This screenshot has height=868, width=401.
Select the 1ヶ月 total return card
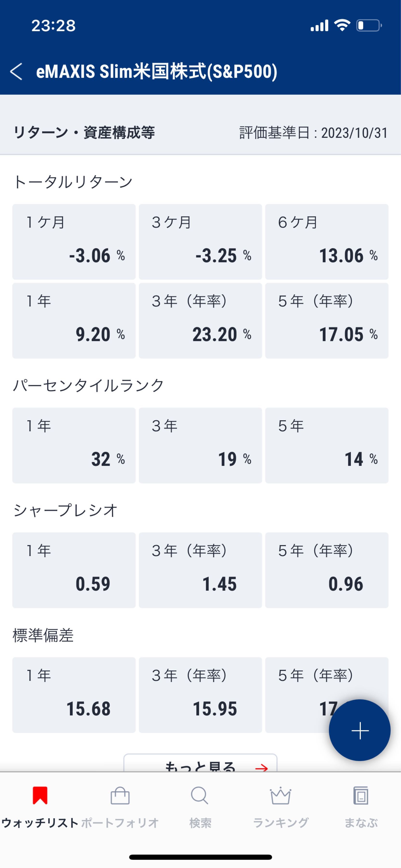[x=74, y=242]
